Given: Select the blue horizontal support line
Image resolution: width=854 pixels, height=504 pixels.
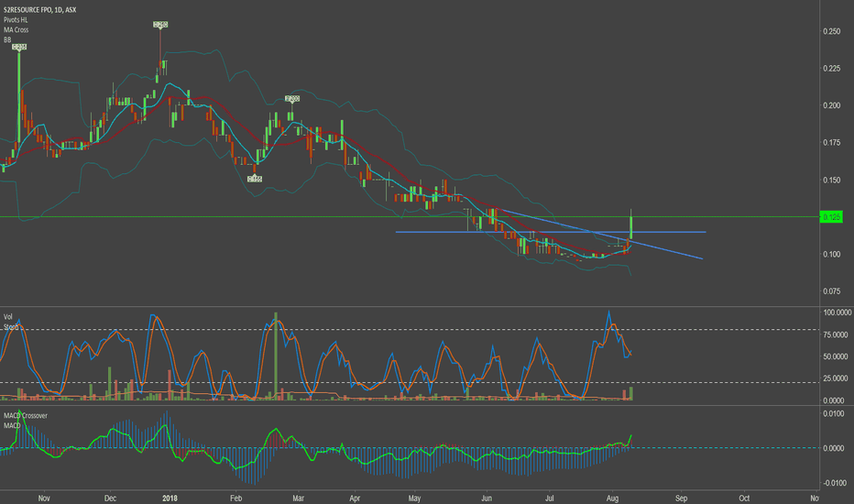Looking at the screenshot, I should [550, 232].
